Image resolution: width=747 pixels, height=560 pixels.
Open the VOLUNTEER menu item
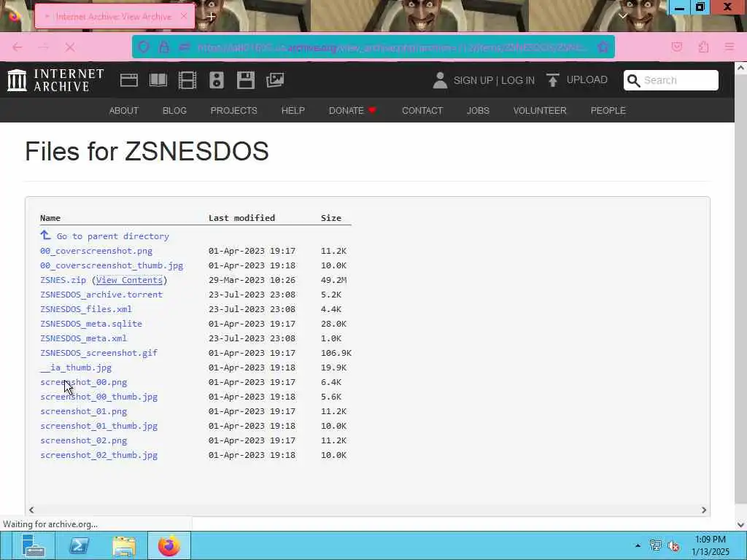click(540, 111)
